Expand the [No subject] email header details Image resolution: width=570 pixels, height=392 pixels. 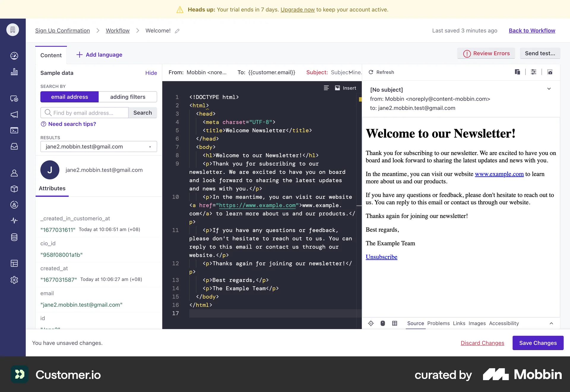(x=549, y=88)
